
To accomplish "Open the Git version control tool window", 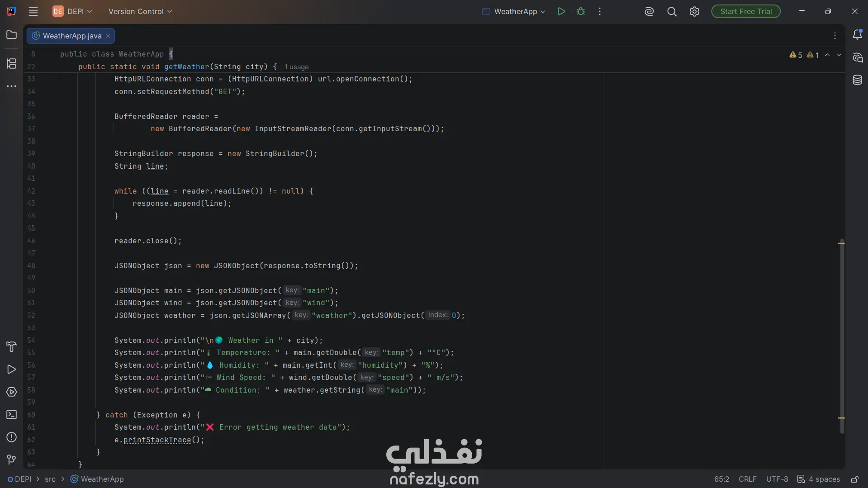I will pyautogui.click(x=12, y=460).
